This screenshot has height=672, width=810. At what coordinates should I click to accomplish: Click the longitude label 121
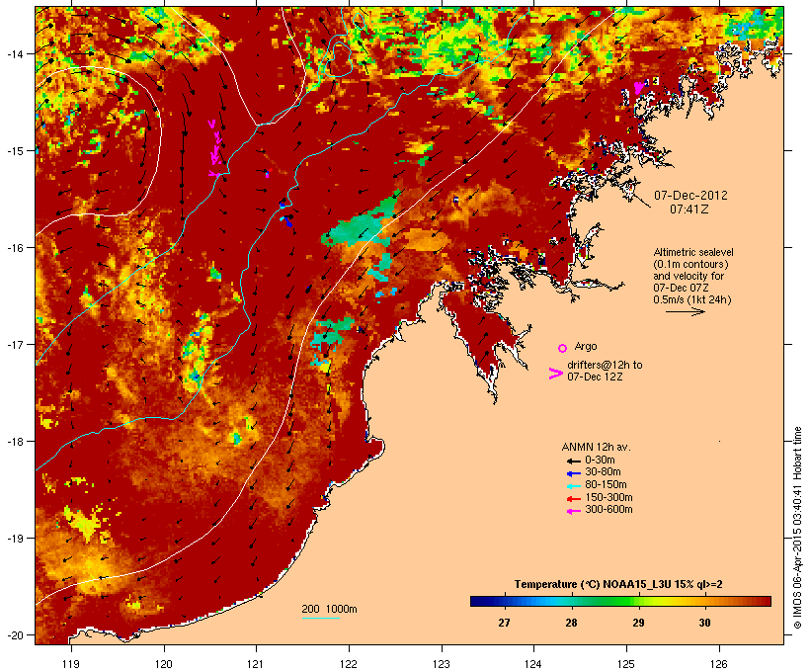tap(256, 664)
